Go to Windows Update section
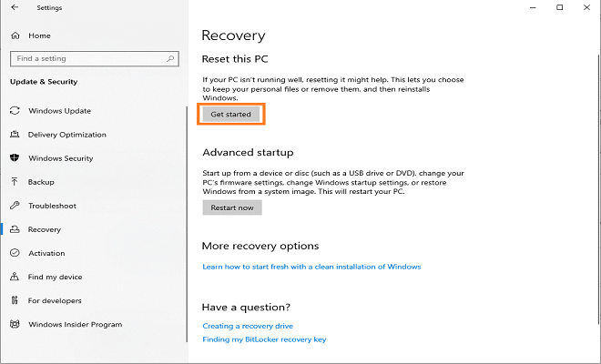 coord(59,111)
